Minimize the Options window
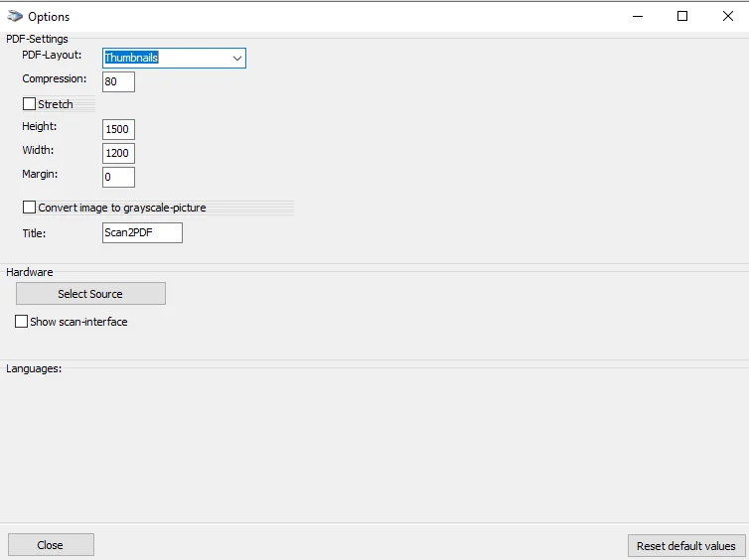The image size is (749, 560). (x=636, y=16)
